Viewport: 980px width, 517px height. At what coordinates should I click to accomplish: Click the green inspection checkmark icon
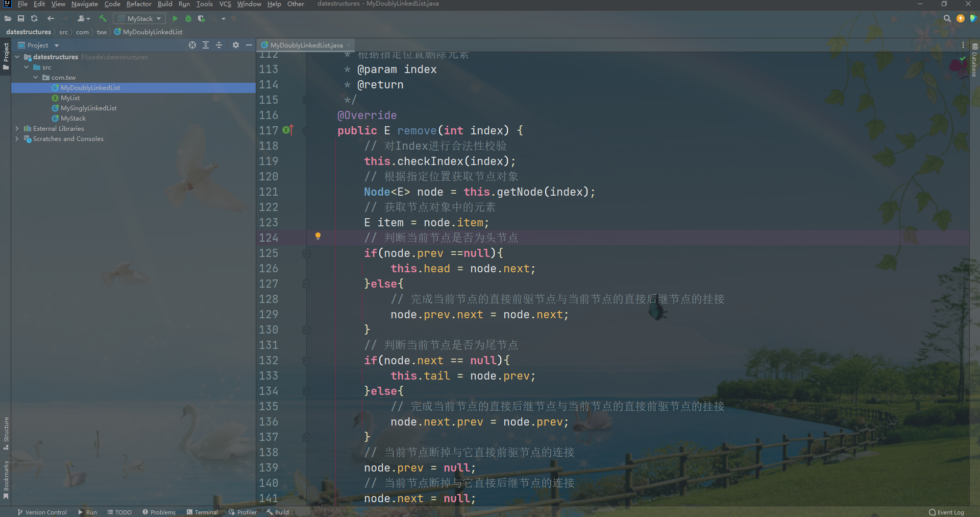pyautogui.click(x=963, y=58)
